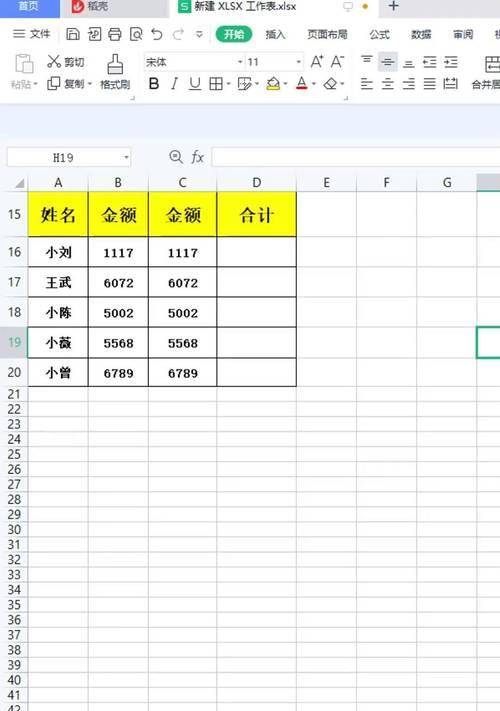Viewport: 500px width, 711px height.
Task: Apply the yellow fill color
Action: [273, 83]
